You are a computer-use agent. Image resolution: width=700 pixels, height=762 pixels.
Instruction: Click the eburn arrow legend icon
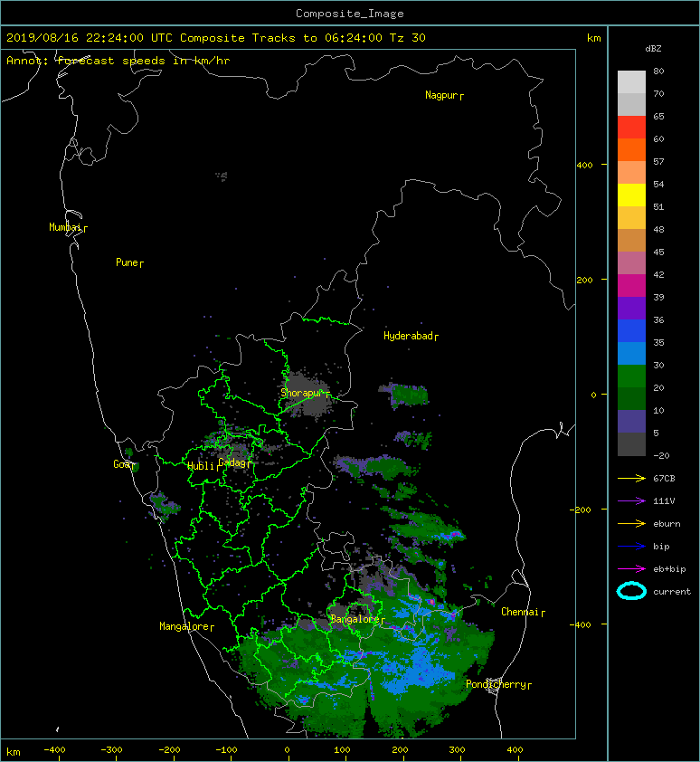coord(631,523)
